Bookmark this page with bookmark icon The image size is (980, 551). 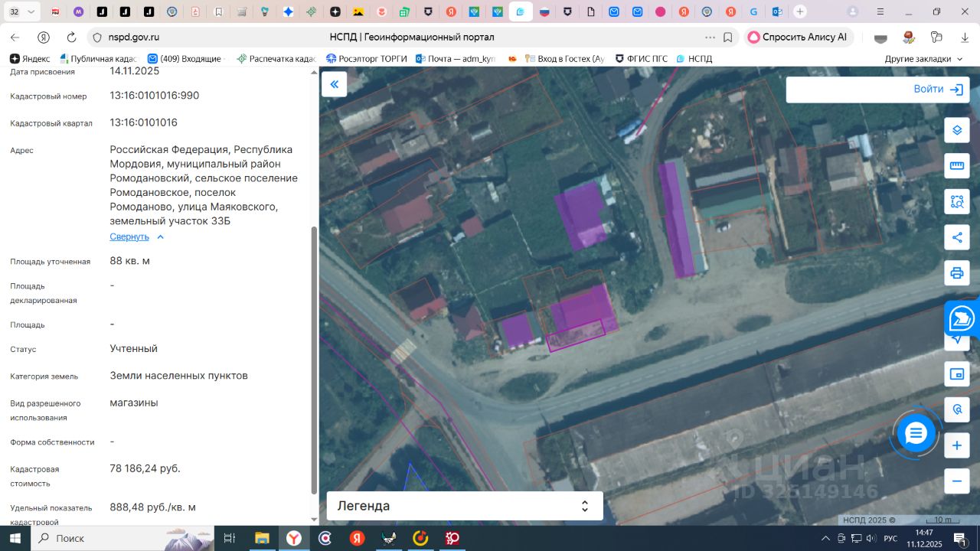[x=727, y=37]
